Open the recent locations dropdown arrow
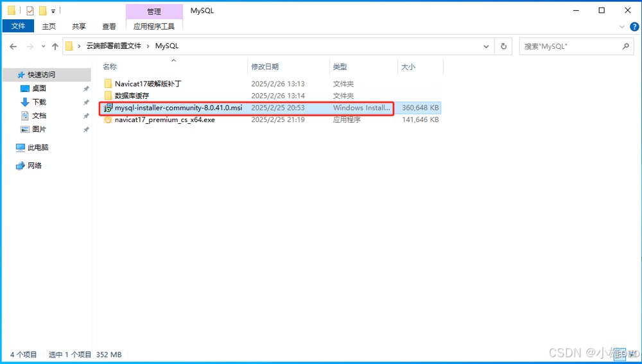Viewport: 642px width, 364px height. pyautogui.click(x=42, y=46)
